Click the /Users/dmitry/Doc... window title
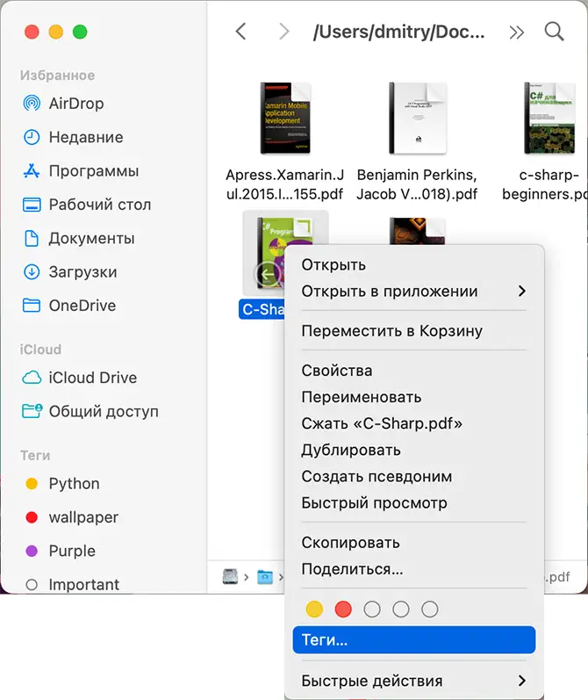588x700 pixels. 398,32
